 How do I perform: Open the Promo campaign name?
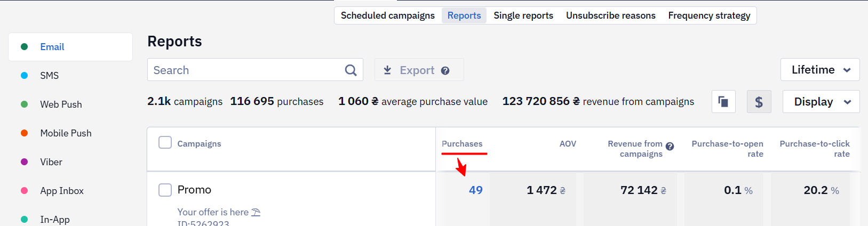tap(194, 190)
